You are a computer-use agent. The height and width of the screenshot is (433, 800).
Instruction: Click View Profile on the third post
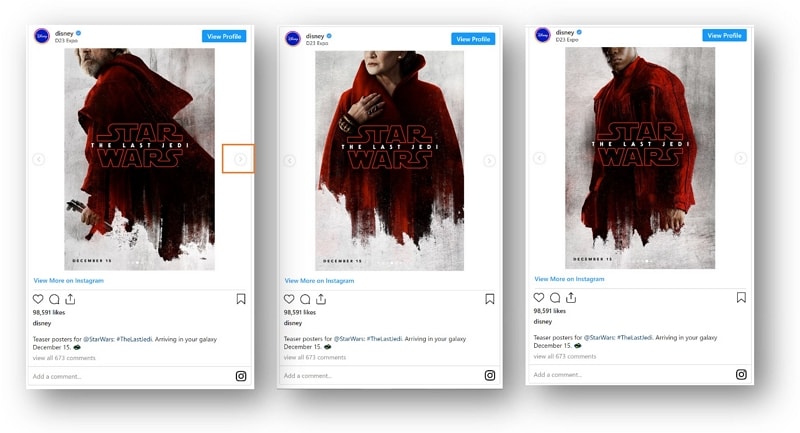(724, 35)
